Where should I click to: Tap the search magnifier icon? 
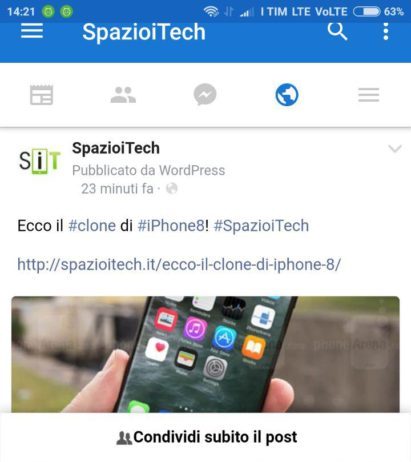337,31
